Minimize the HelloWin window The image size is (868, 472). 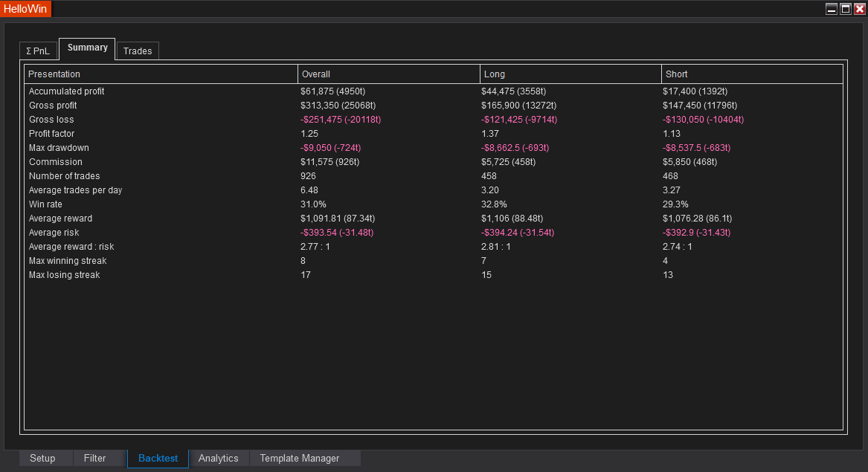(x=832, y=9)
